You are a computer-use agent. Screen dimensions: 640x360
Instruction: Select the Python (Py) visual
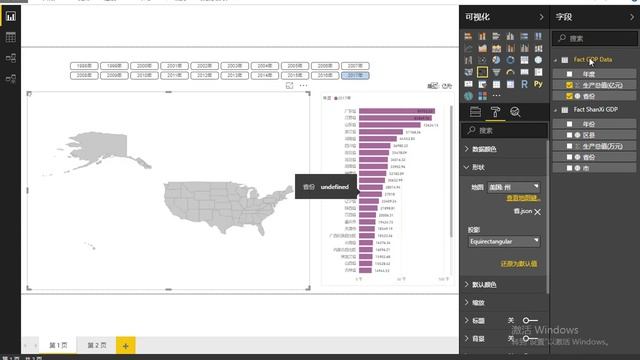pos(538,84)
